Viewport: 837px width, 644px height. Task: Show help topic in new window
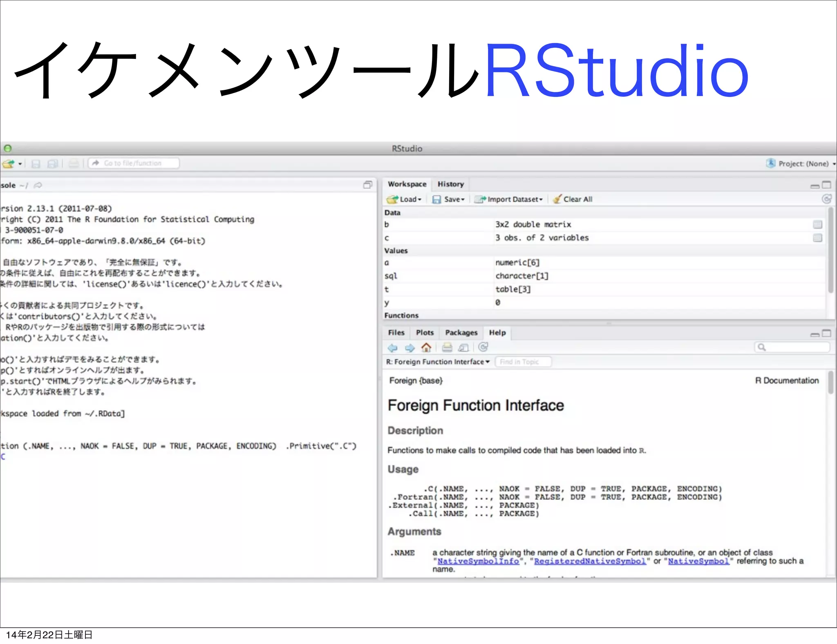[463, 347]
